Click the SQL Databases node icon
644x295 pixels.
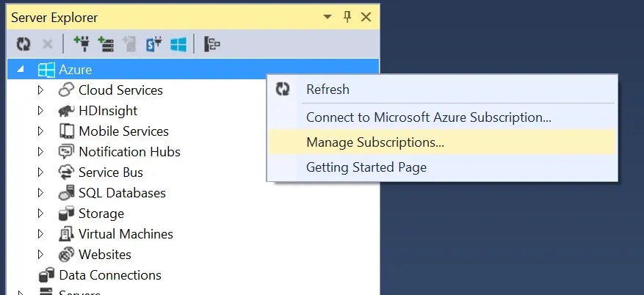(x=66, y=193)
